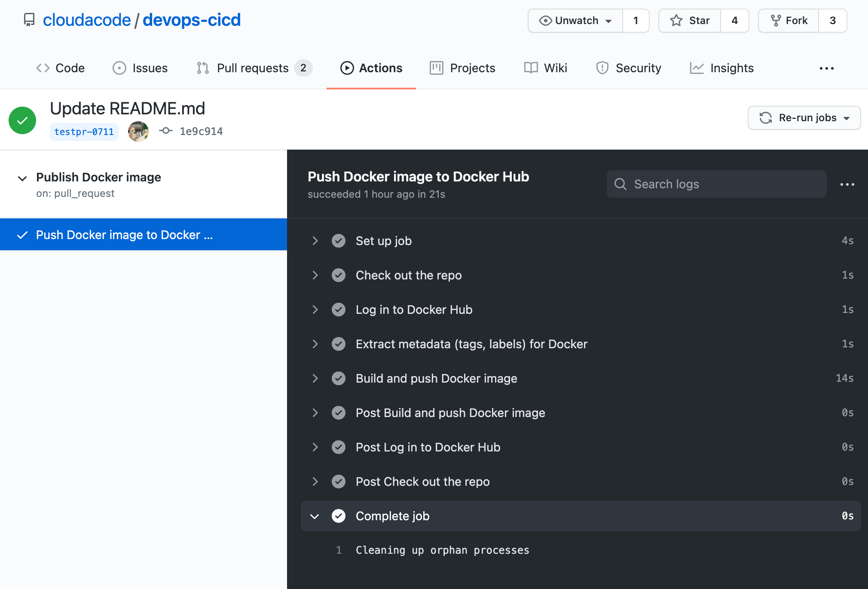Click the 'succeeded 1 hour ago in 21s' status text

[376, 194]
